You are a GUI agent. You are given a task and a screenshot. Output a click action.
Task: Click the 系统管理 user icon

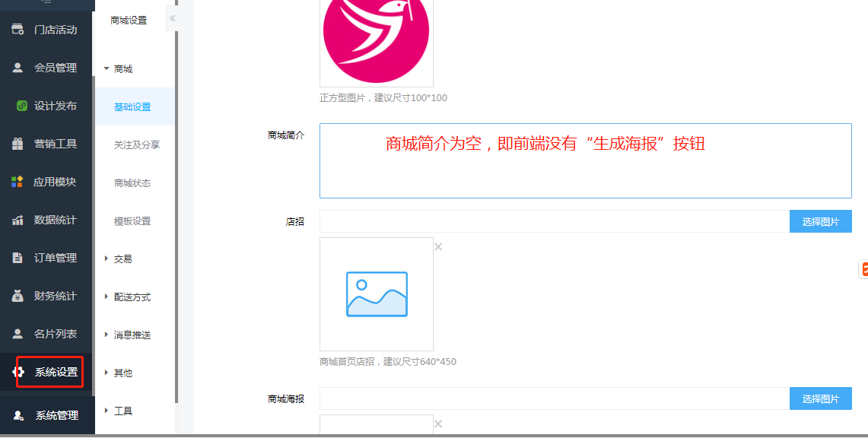tap(18, 415)
